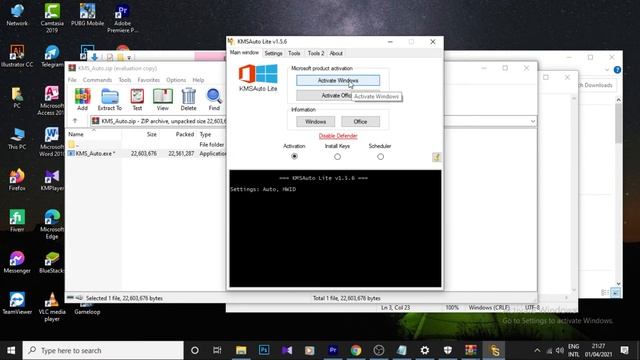Screen dimensions: 640x360
Task: Open WinRAR Options menu
Action: 176,80
